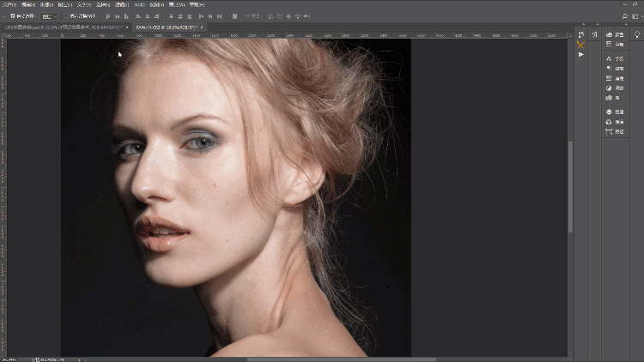Viewport: 644px width, 362px height.
Task: Open the Auto-Select target dropdown
Action: tap(49, 16)
